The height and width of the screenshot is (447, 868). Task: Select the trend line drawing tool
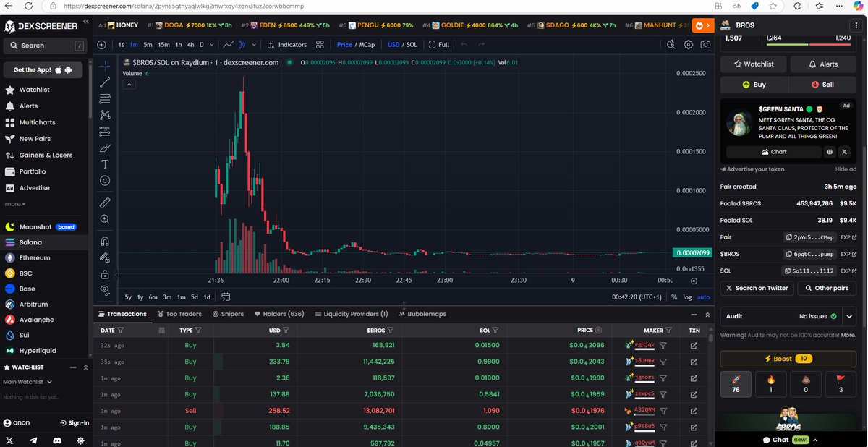pyautogui.click(x=105, y=82)
